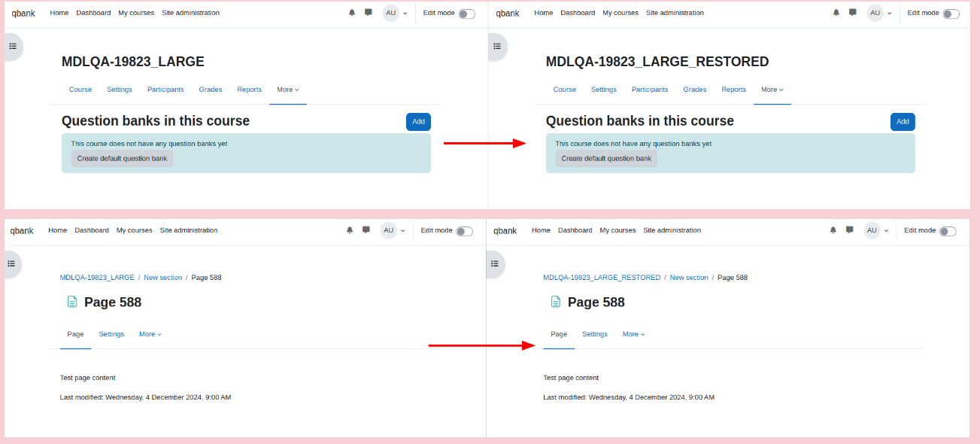980x444 pixels.
Task: Open course index drawer in LARGE_RESTORED course panel
Action: pyautogui.click(x=497, y=46)
